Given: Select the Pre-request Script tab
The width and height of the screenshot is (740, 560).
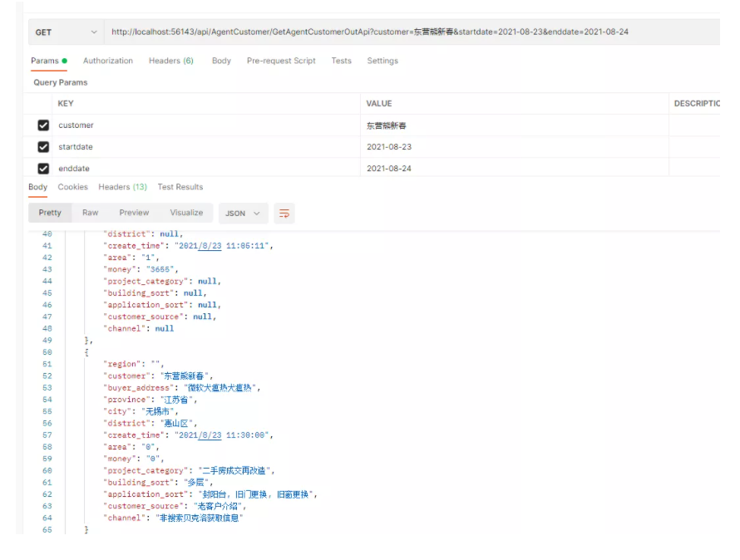Looking at the screenshot, I should coord(281,61).
